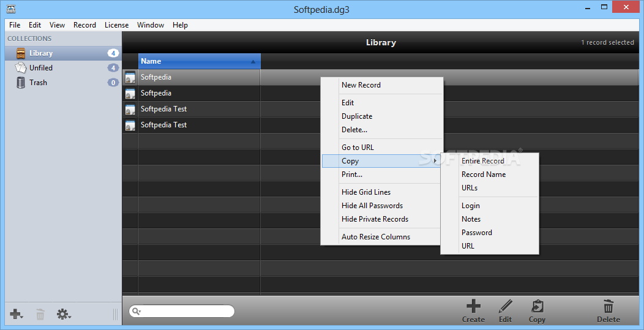644x330 pixels.
Task: Click the COLLECTIONS sidebar heading
Action: click(x=29, y=39)
